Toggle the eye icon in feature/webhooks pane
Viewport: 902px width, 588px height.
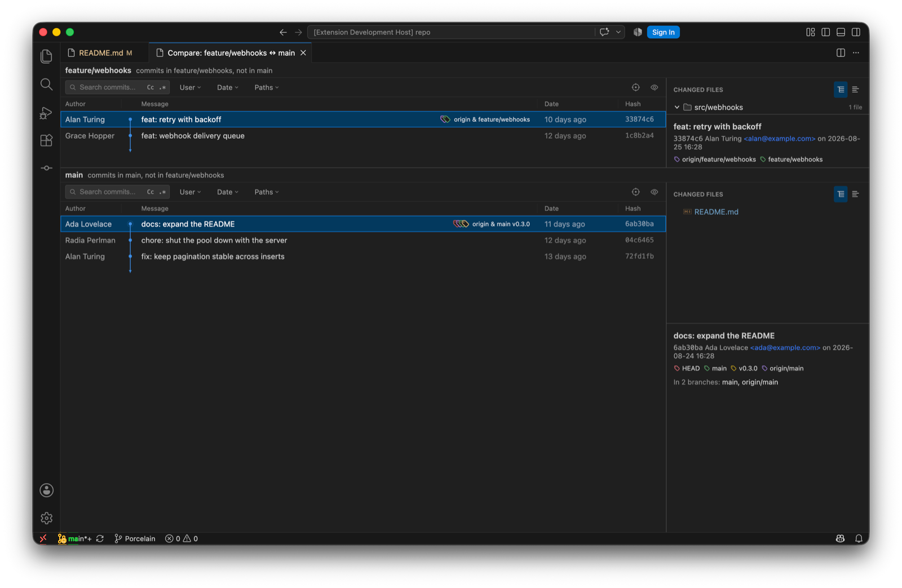(x=654, y=87)
